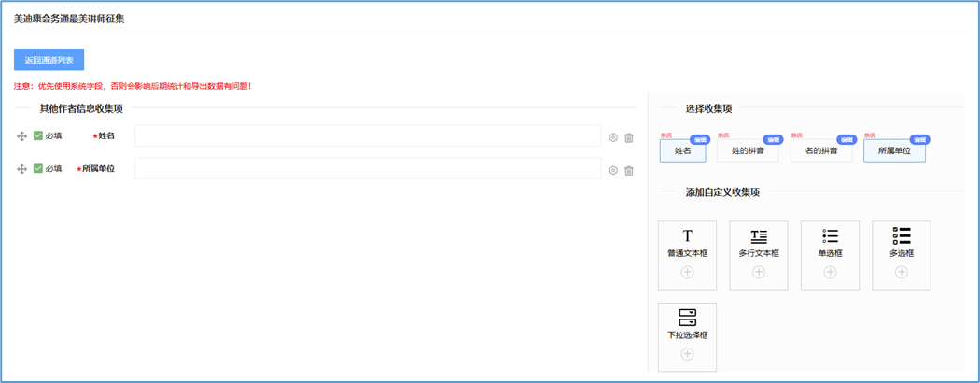Viewport: 980px width, 383px height.
Task: Delete the 姓名 field with trash icon
Action: (x=629, y=137)
